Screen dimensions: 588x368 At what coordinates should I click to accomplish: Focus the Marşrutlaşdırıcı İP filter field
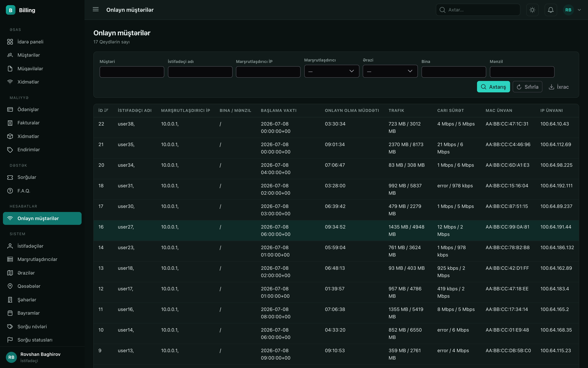(268, 72)
